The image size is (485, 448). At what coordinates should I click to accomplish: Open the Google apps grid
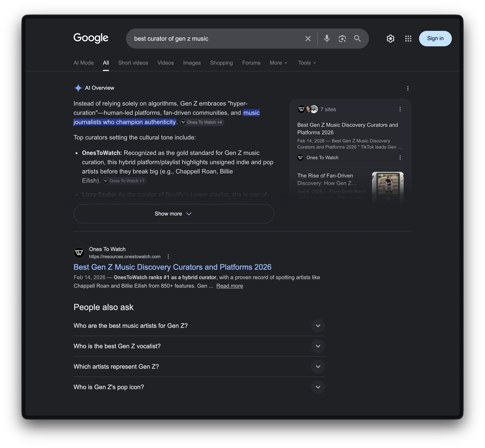tap(408, 39)
